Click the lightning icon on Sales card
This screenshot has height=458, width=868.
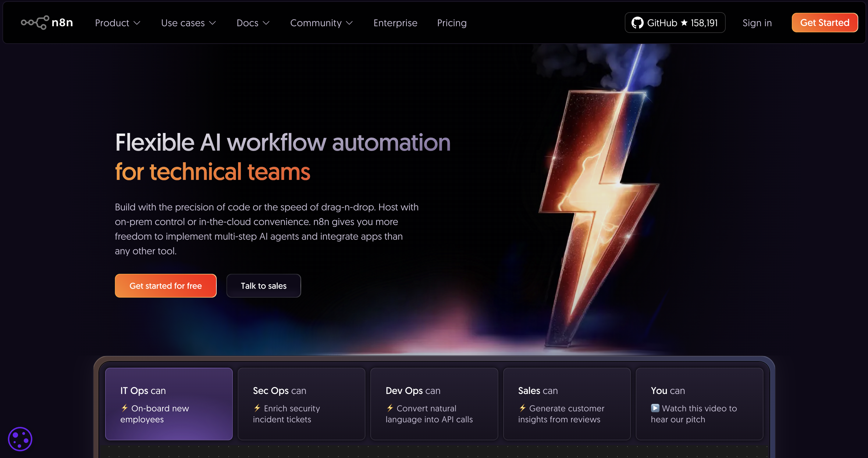(522, 408)
